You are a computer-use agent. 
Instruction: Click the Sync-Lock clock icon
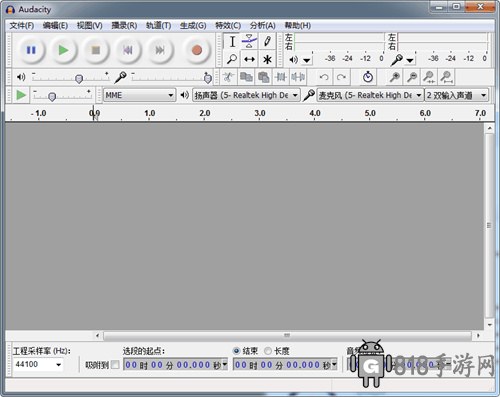click(x=368, y=77)
